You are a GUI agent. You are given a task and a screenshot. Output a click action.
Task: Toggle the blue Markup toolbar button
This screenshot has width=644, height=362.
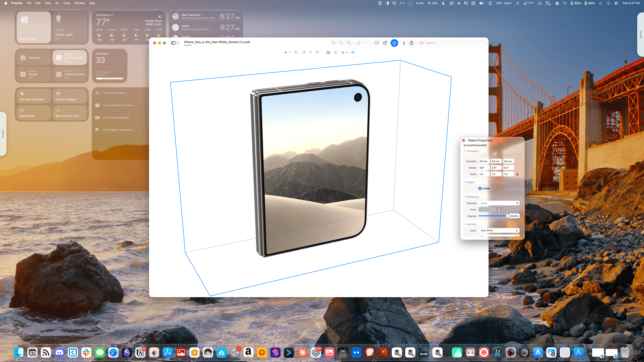pos(394,43)
